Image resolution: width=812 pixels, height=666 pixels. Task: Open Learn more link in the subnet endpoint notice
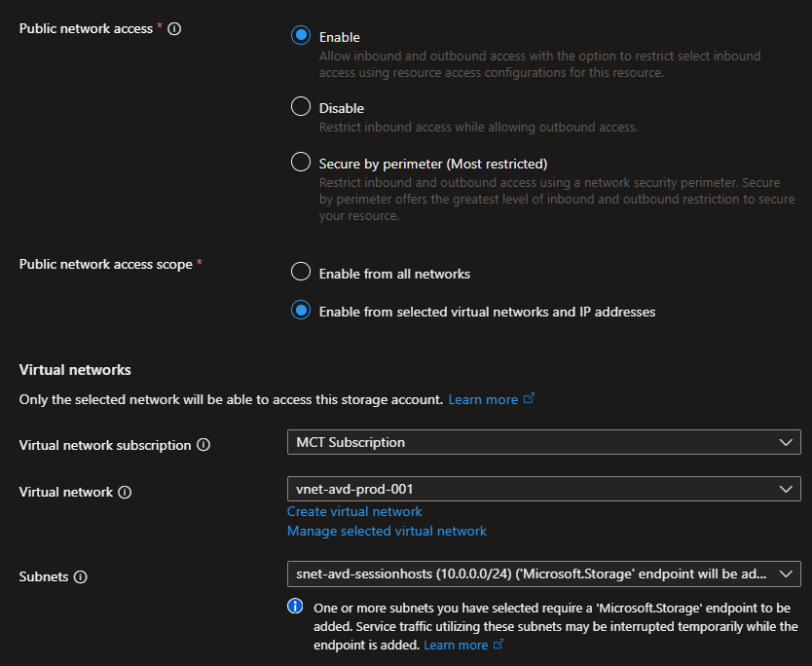tap(456, 645)
